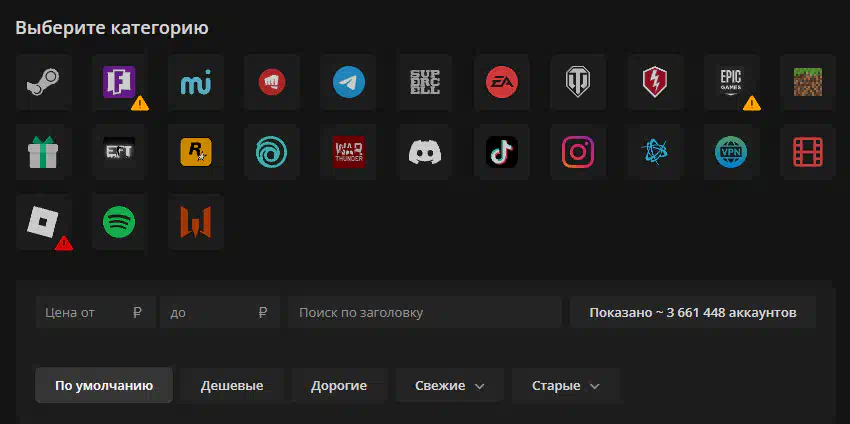Viewport: 850px width, 424px height.
Task: Open the Discord category
Action: pyautogui.click(x=425, y=152)
